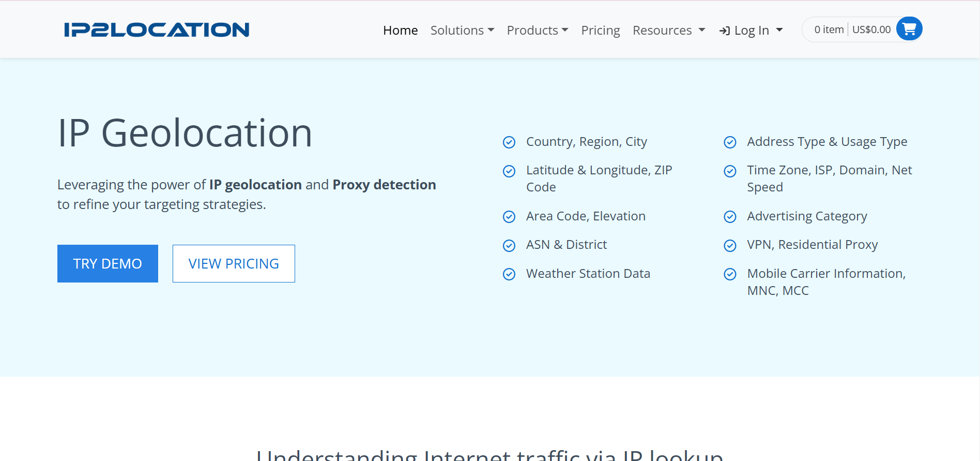Click checkmark icon beside Time Zone, ISP

(x=730, y=171)
